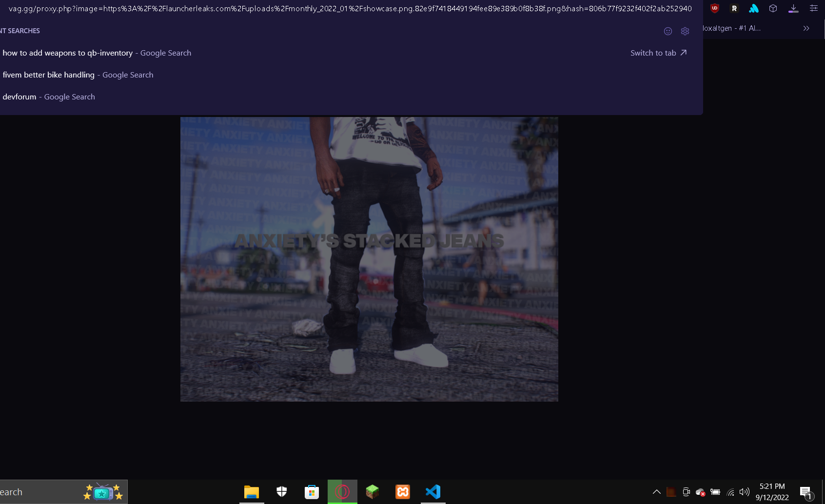Open the cube extensions menu icon

[773, 8]
